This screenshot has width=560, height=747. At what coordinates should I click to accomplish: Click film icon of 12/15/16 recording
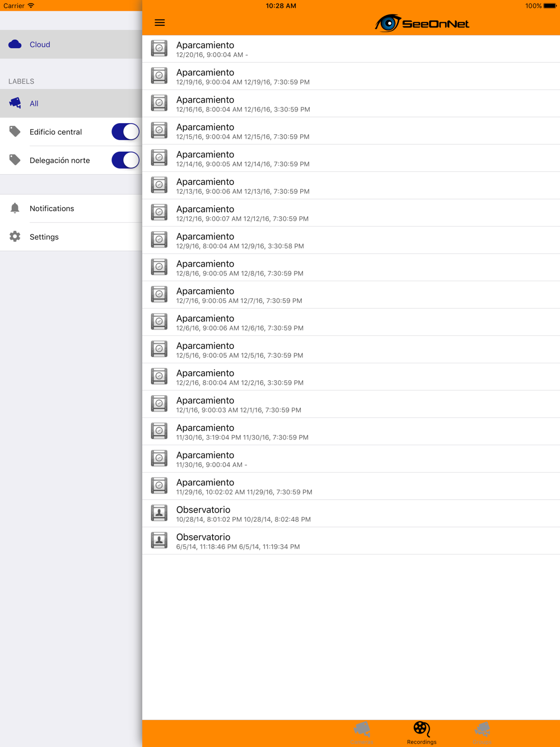tap(159, 130)
